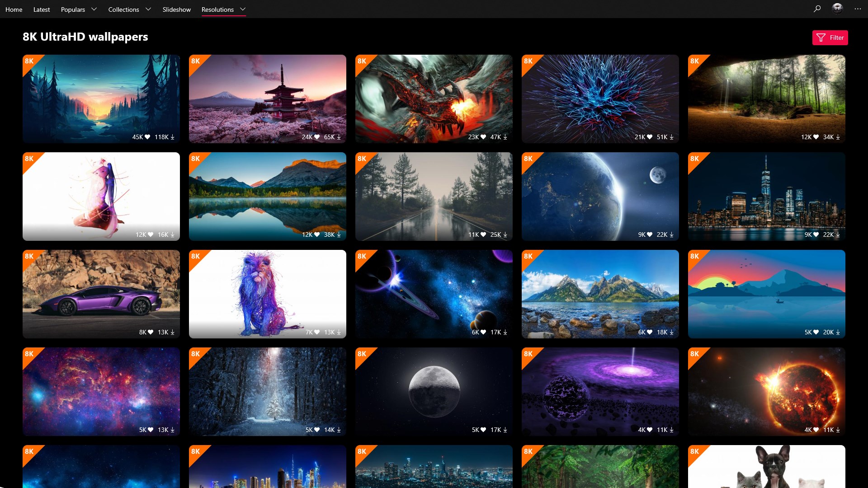Click download arrow on dragon wallpaper
Screen dimensions: 868x488
click(505, 137)
